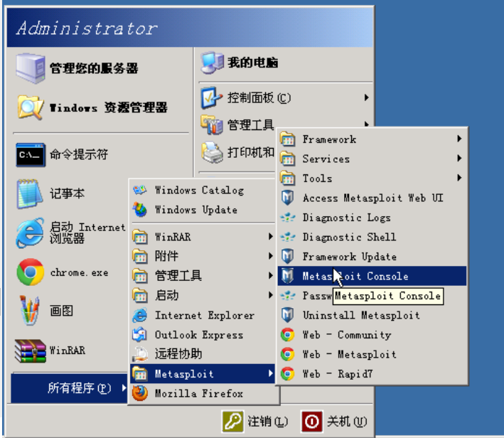Viewport: 504px width, 438px height.
Task: Click the 命令提示符 label
Action: coord(79,155)
